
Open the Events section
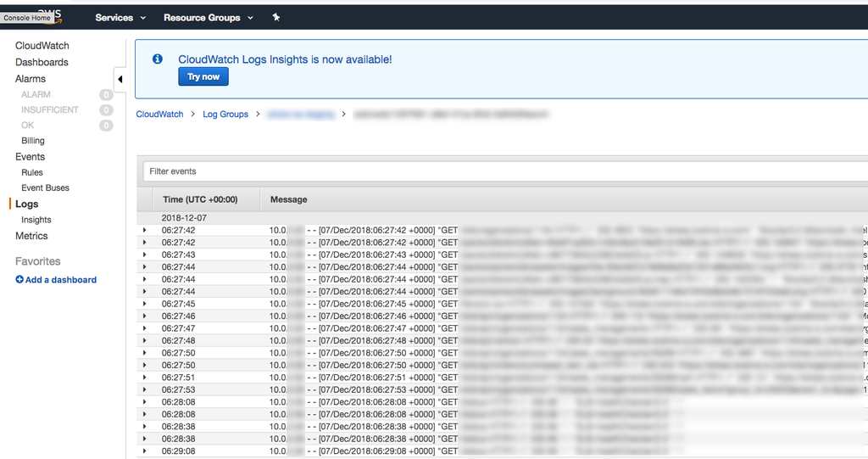coord(30,157)
